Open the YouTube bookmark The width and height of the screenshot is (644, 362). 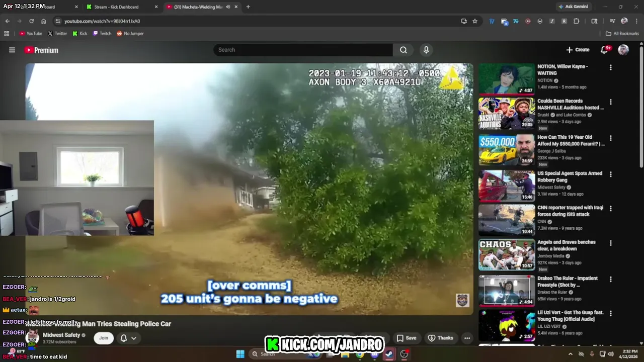tap(31, 33)
